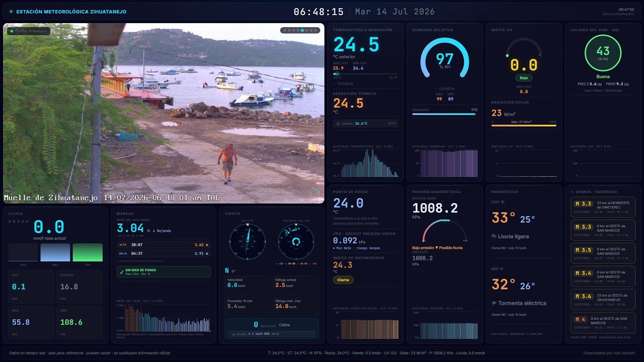Click the humidity 97% gauge ring

(445, 59)
